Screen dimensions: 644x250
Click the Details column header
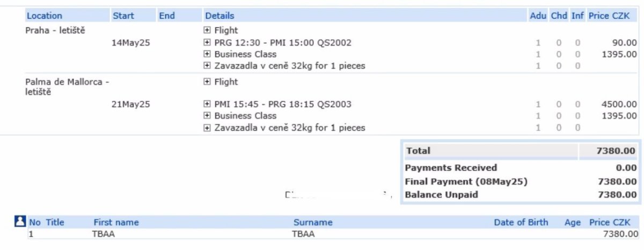[219, 16]
